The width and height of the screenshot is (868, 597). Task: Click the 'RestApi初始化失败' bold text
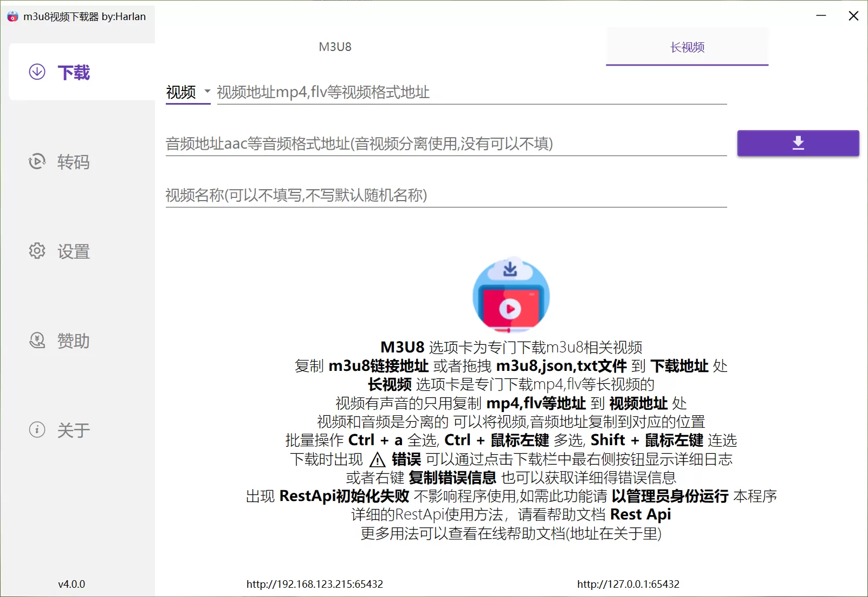click(345, 496)
